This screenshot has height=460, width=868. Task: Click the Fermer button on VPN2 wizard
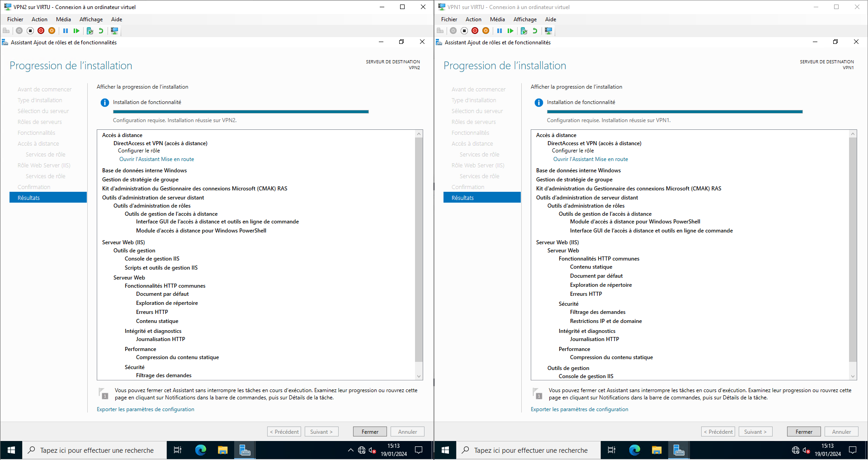coord(370,432)
